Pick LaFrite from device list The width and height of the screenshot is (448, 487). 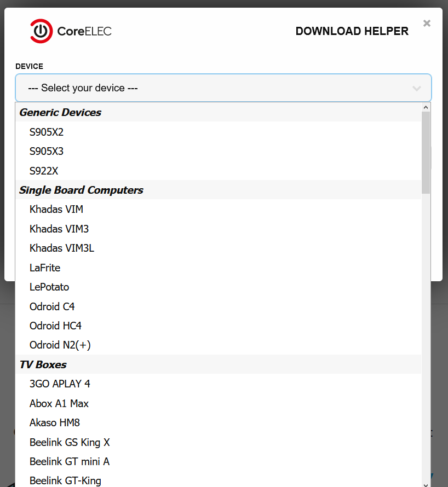[218, 268]
